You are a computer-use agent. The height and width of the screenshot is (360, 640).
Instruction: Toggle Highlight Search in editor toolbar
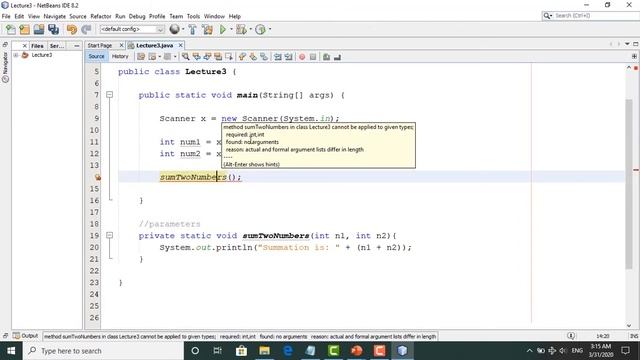click(x=218, y=57)
